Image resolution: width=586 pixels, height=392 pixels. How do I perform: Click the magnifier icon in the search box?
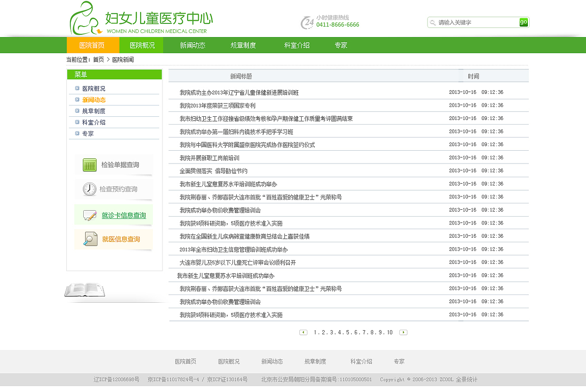[x=433, y=22]
